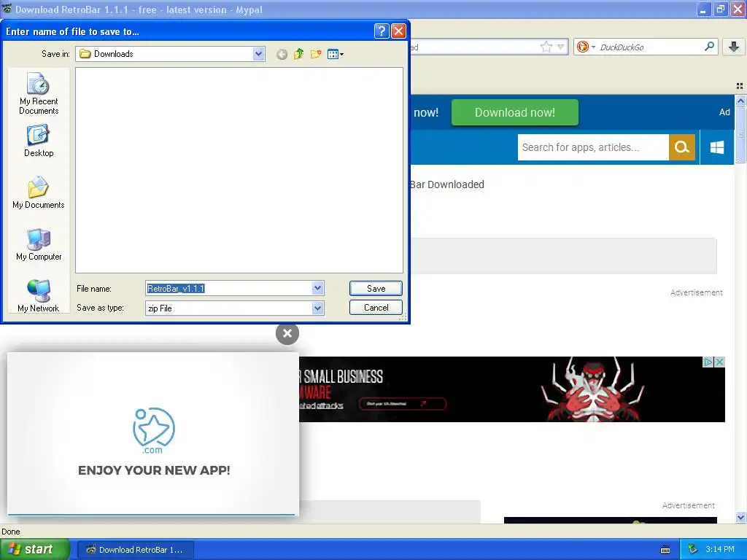The width and height of the screenshot is (747, 560).
Task: Close the Enjoy Your New App popup
Action: pyautogui.click(x=287, y=333)
